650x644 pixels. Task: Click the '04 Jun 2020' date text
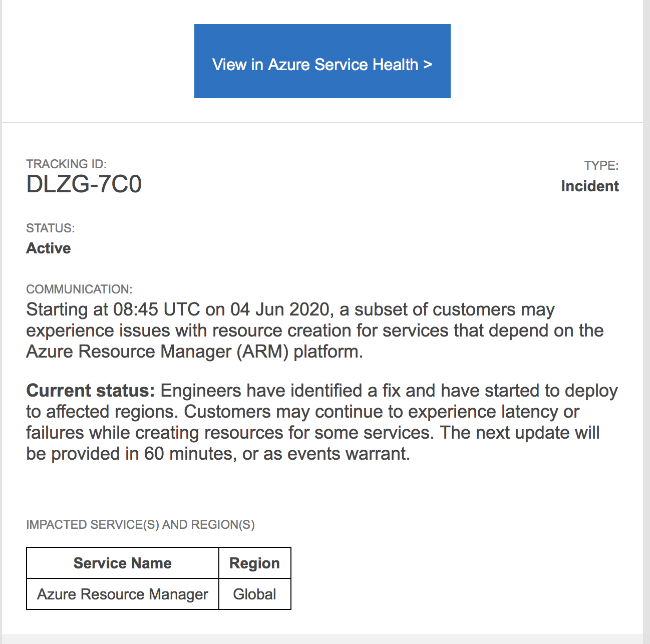click(279, 309)
